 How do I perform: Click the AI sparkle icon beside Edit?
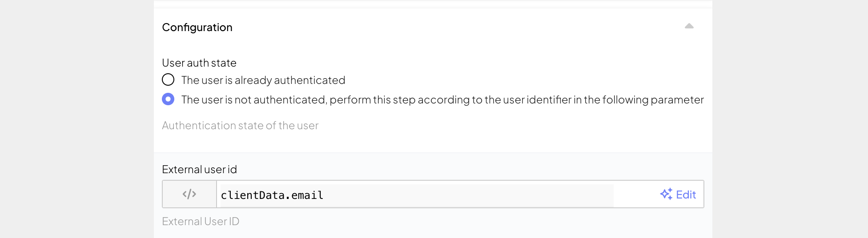666,194
